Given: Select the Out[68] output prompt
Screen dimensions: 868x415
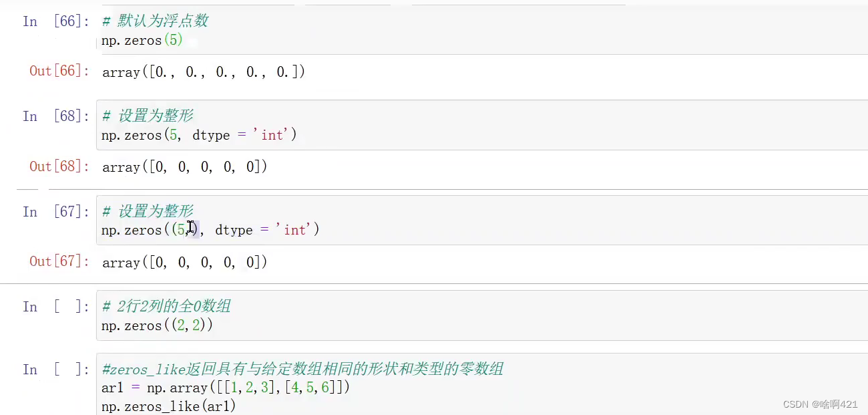Looking at the screenshot, I should coord(59,166).
